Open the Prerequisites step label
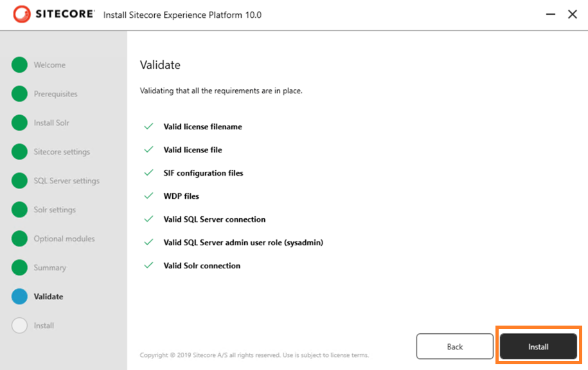Screen dimensions: 588x370 [55, 94]
